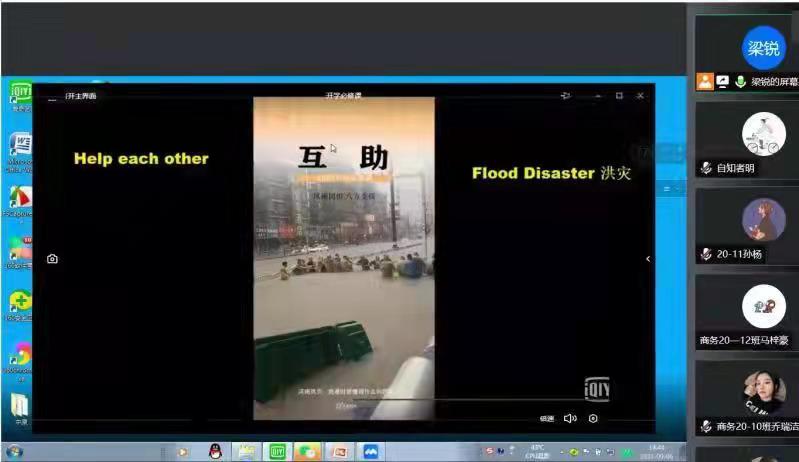
Task: Click the Windows Start button
Action: pyautogui.click(x=14, y=451)
